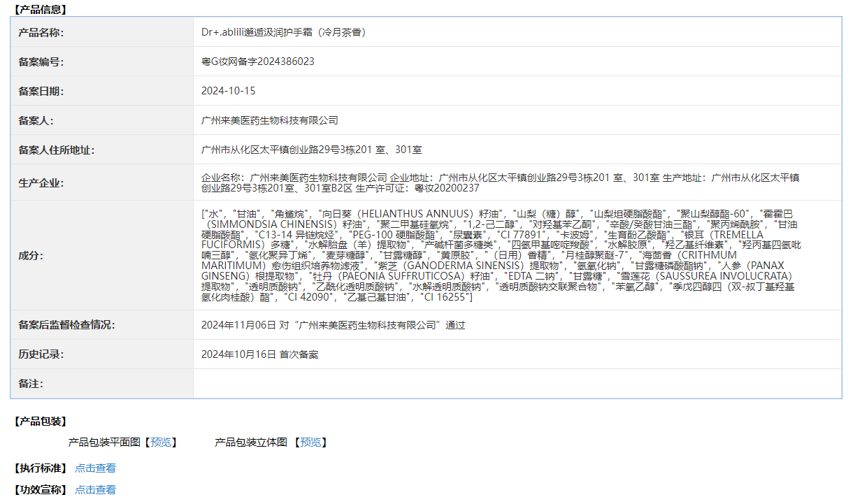
Task: Select the 【产品包装】 section heading
Action: 40,421
